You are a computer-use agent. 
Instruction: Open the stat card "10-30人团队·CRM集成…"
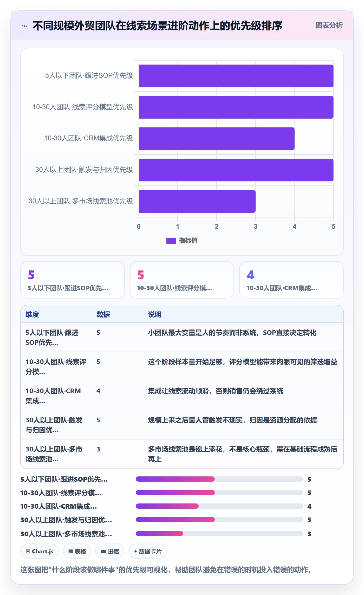pos(291,280)
